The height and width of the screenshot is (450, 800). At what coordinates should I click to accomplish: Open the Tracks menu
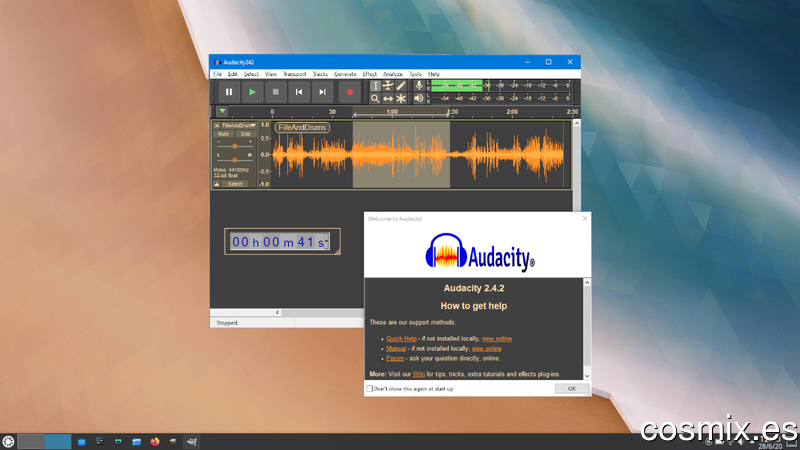[x=320, y=74]
